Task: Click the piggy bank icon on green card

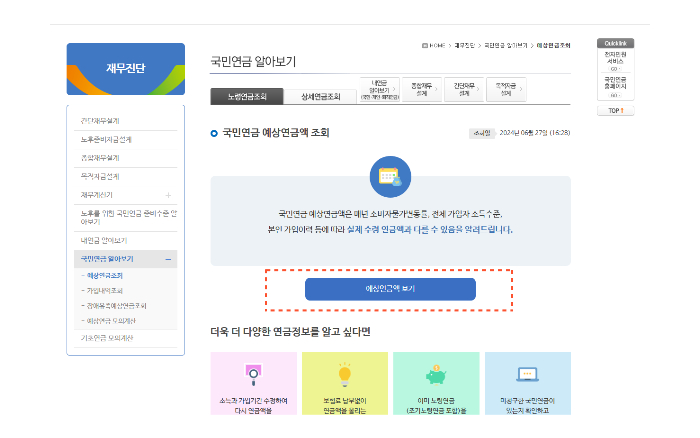Action: pyautogui.click(x=436, y=375)
